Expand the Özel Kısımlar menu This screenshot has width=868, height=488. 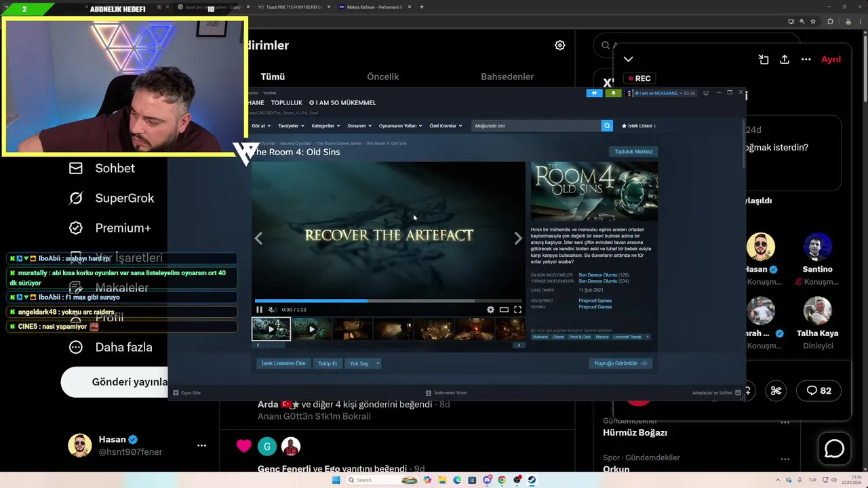[x=446, y=125]
